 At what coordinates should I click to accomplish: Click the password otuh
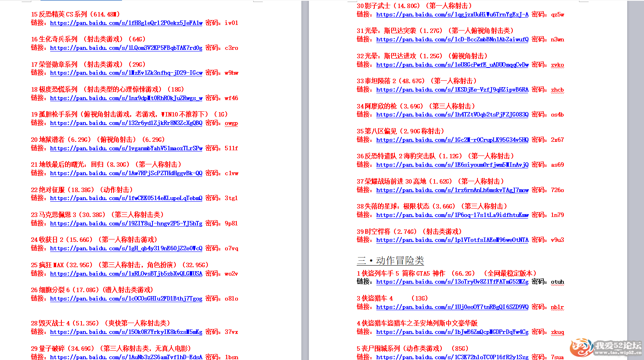557,282
